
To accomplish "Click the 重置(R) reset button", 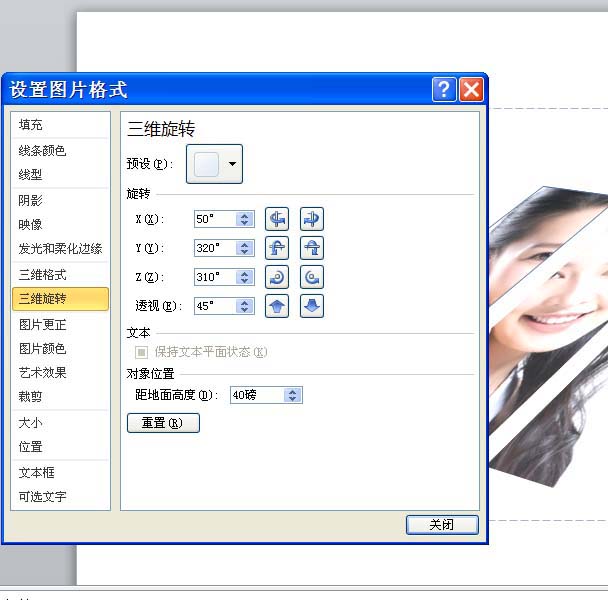I will click(x=163, y=423).
